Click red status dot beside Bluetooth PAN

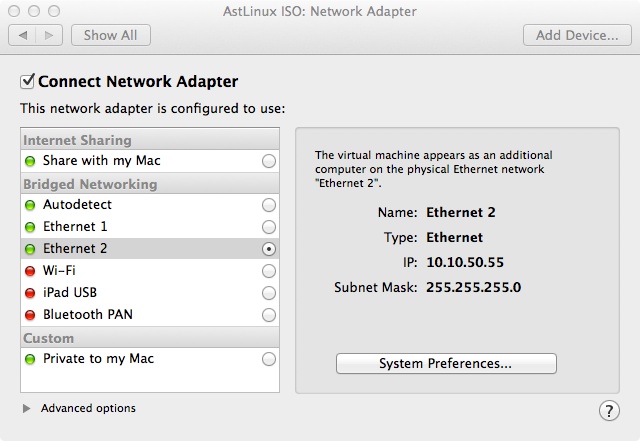[x=30, y=315]
